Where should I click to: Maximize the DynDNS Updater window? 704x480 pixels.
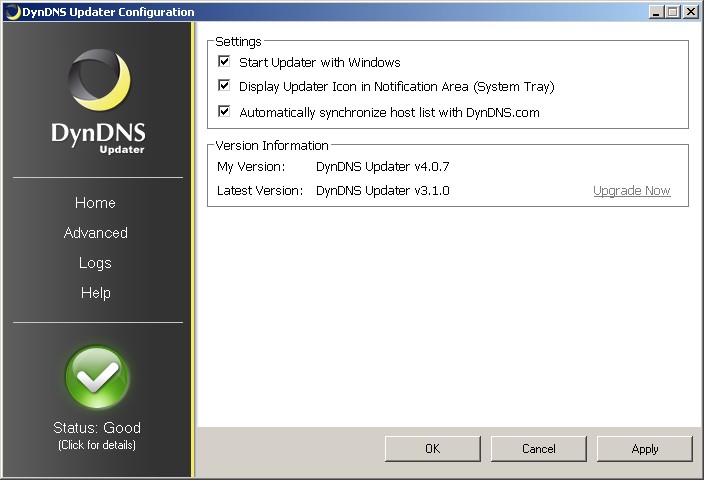point(673,12)
